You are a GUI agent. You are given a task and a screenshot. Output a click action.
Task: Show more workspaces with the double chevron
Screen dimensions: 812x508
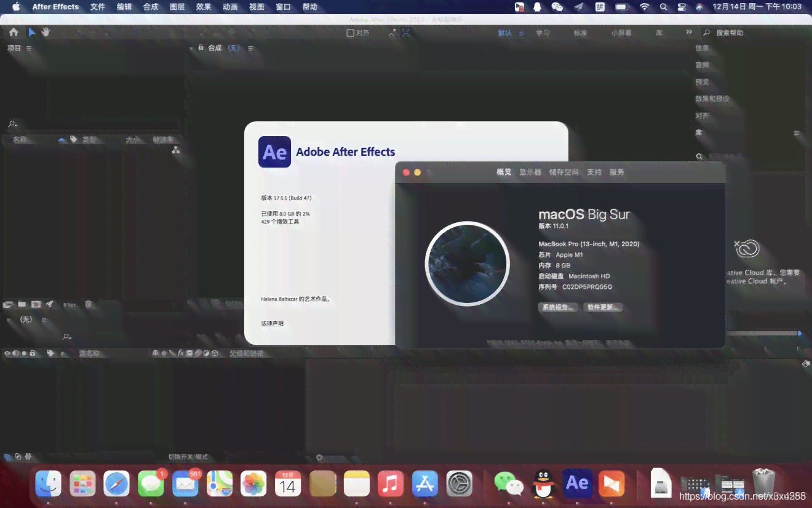point(689,32)
